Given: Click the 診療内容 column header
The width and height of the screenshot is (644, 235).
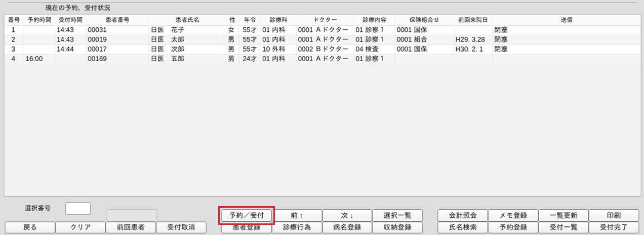Looking at the screenshot, I should point(374,20).
